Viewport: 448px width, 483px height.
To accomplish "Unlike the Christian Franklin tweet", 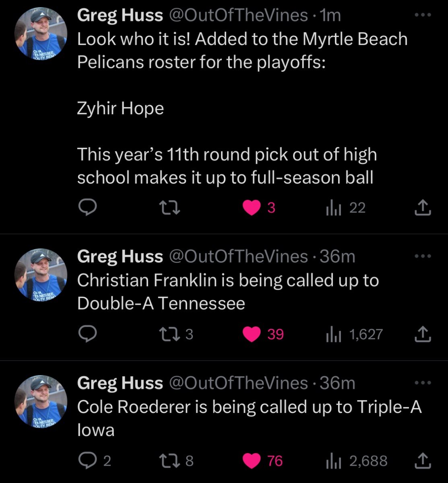I will click(252, 334).
